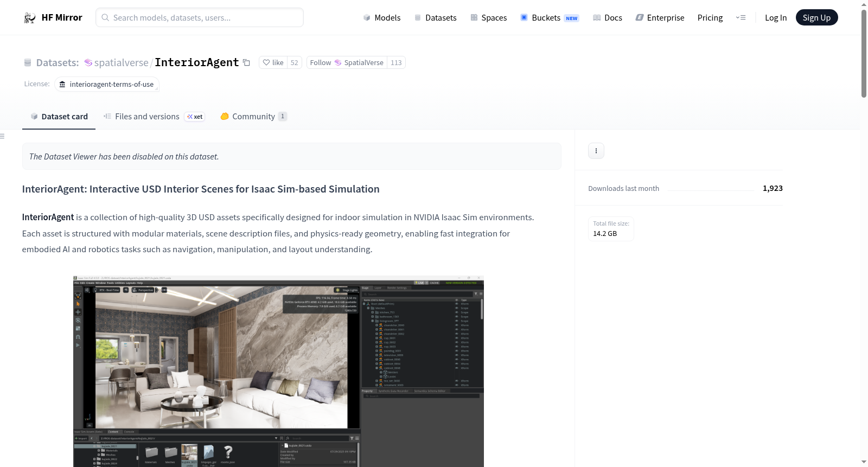Open the Datasets nav link
The height and width of the screenshot is (467, 868).
435,18
